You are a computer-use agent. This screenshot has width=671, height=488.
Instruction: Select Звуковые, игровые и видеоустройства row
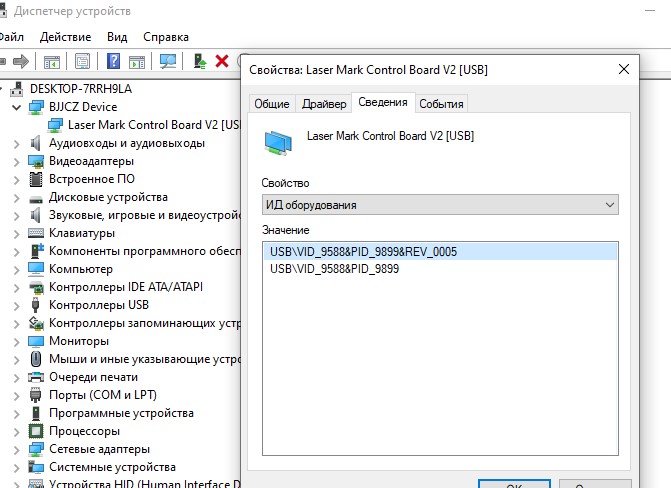click(x=145, y=215)
